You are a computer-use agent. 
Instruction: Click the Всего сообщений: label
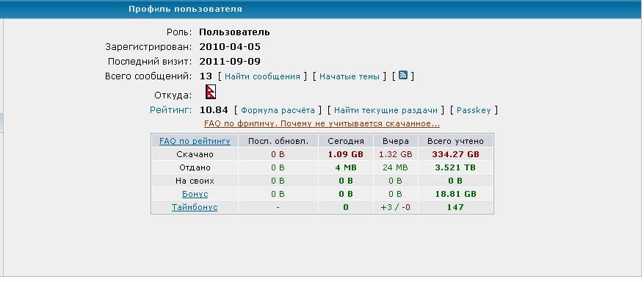click(148, 76)
